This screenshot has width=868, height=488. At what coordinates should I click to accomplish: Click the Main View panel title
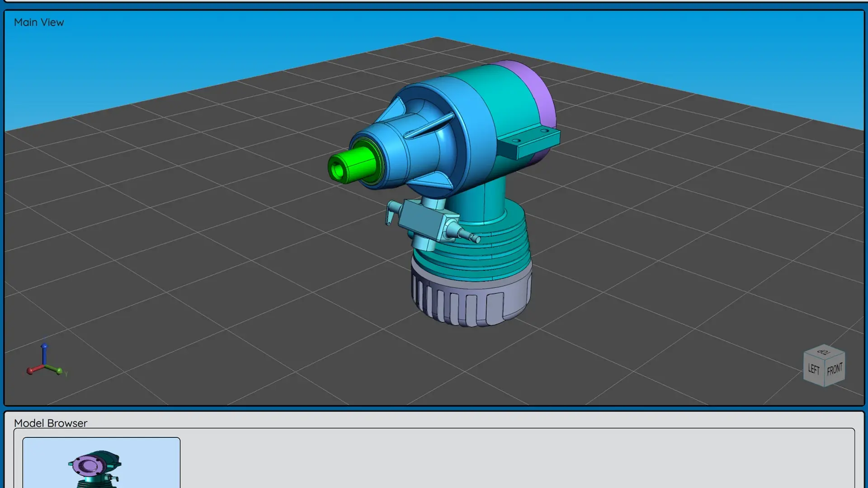click(x=39, y=22)
